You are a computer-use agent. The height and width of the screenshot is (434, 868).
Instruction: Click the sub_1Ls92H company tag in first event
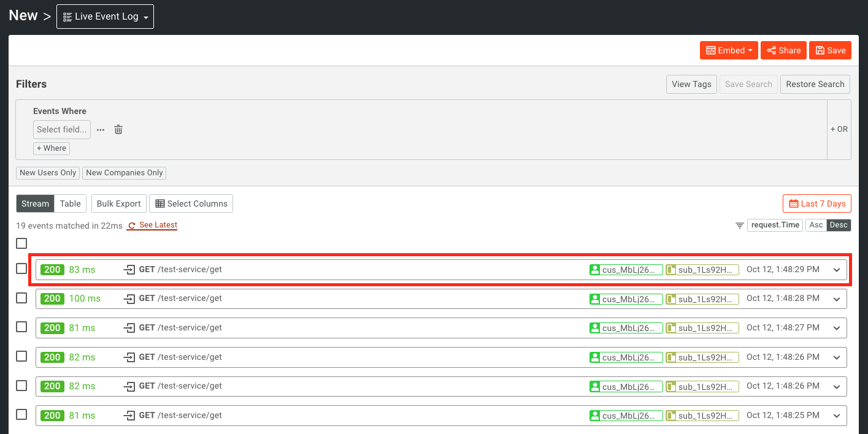702,270
